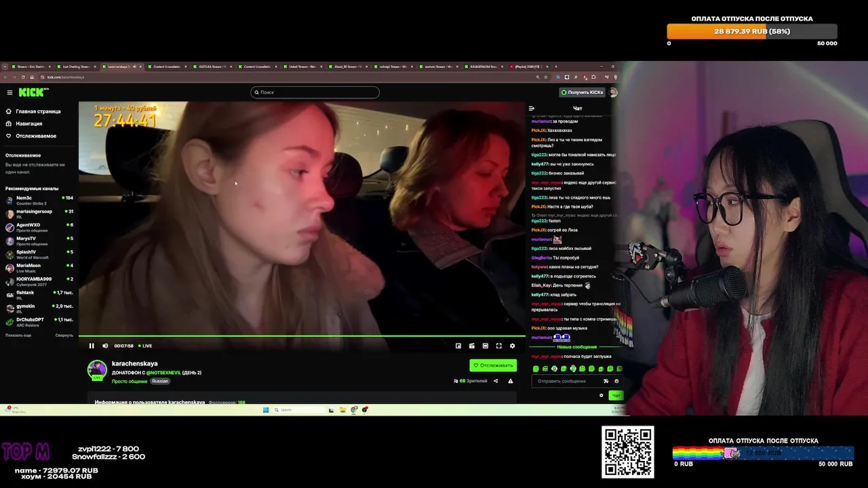The image size is (868, 488).
Task: Mute the stream volume
Action: [105, 346]
